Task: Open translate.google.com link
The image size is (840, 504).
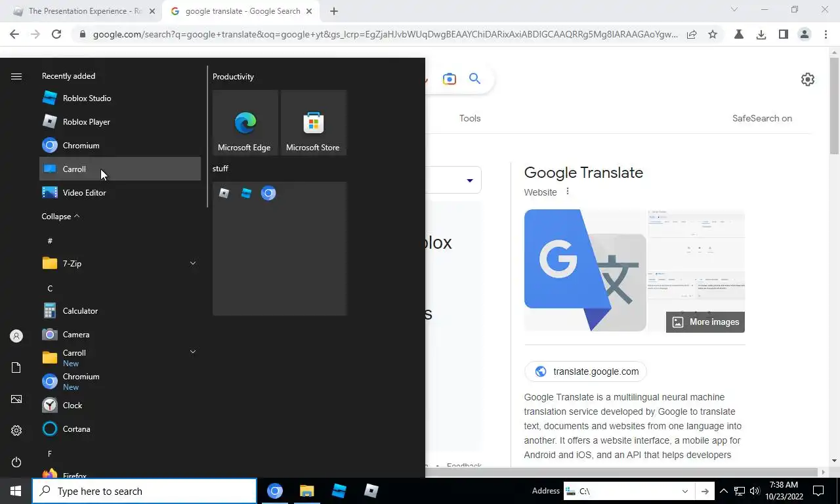Action: click(x=585, y=371)
